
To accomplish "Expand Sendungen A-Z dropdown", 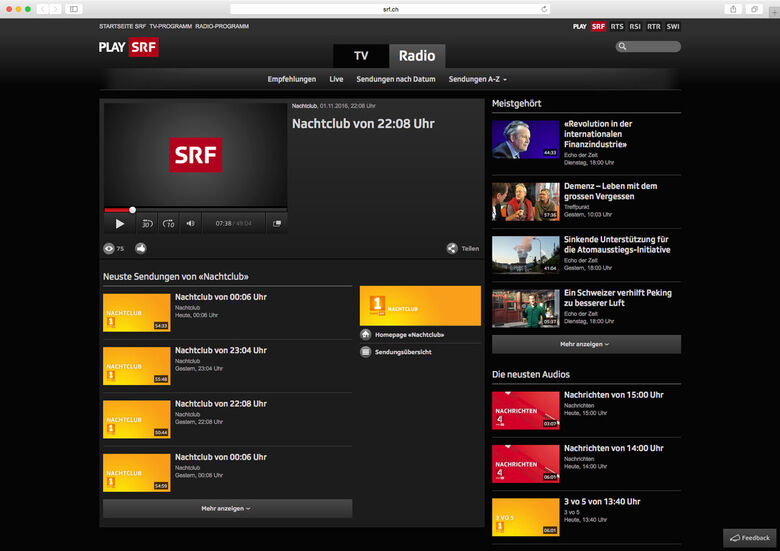I will tap(478, 79).
